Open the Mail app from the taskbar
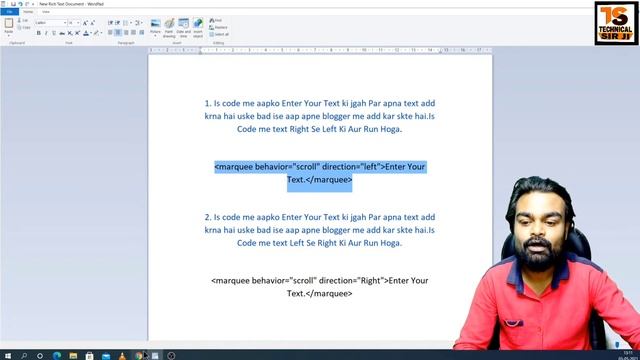640x360 pixels. tap(106, 356)
